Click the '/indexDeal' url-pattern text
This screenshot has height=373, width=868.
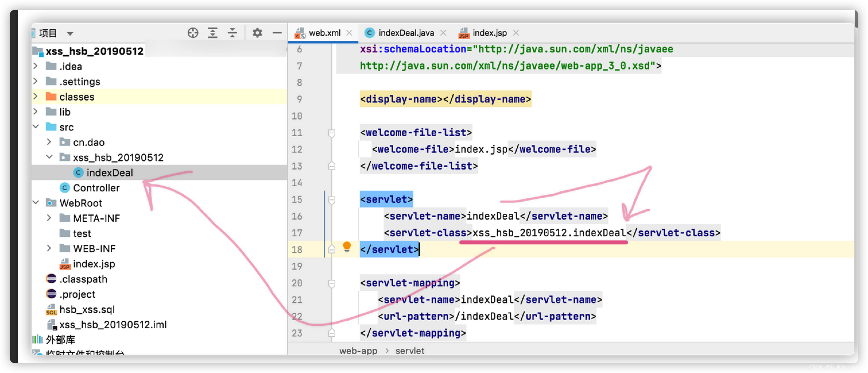click(484, 316)
